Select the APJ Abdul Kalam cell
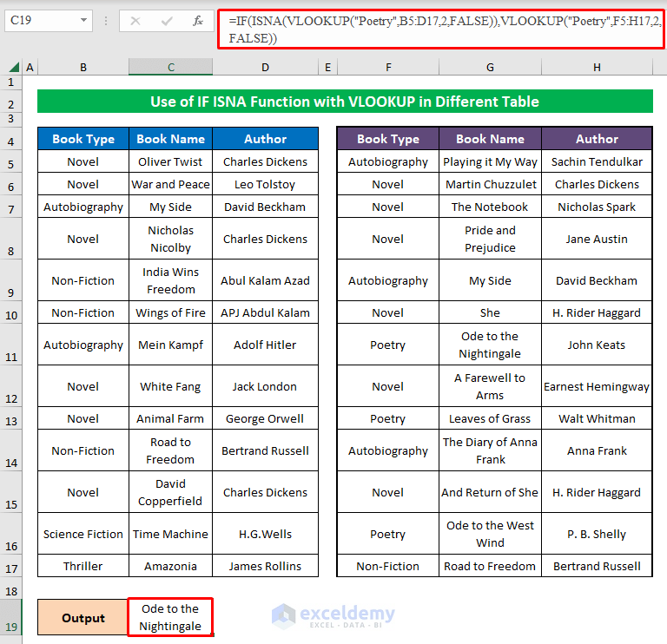Screen dimensions: 667x644 click(265, 312)
